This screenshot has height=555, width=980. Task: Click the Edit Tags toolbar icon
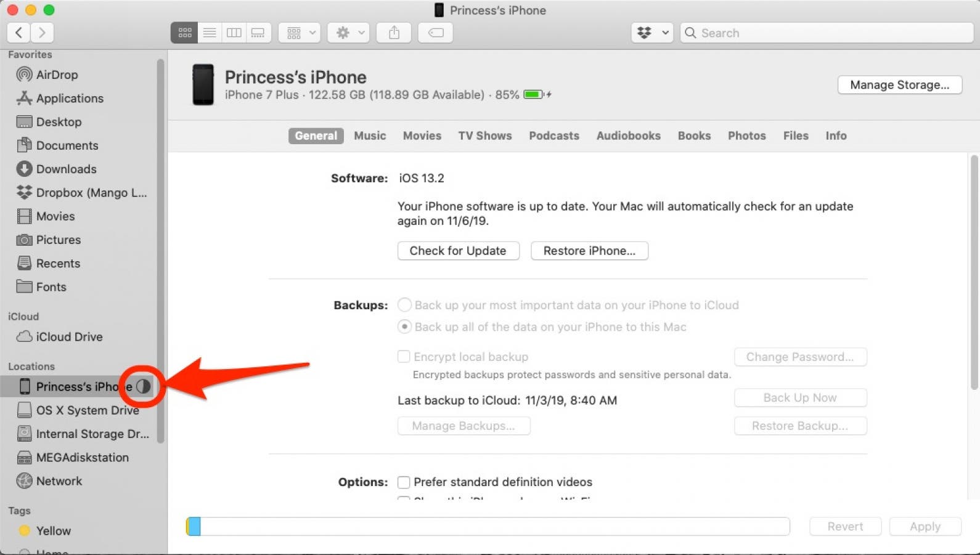point(436,33)
